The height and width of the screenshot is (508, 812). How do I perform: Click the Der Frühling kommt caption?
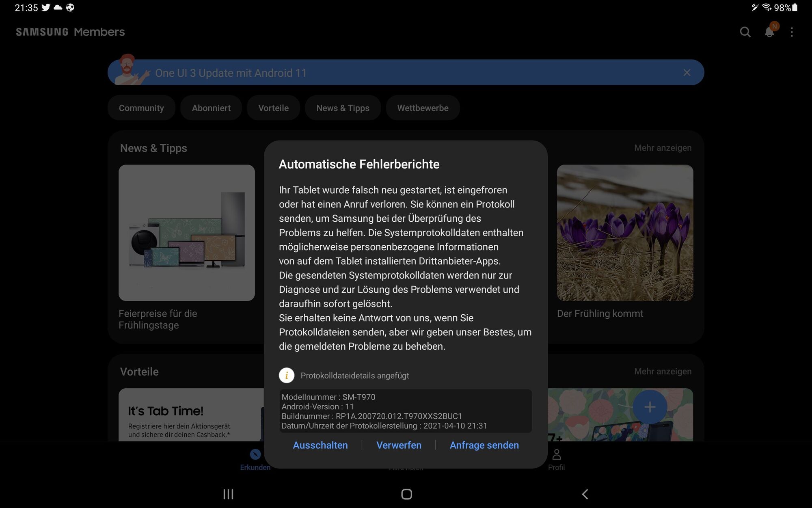coord(600,313)
